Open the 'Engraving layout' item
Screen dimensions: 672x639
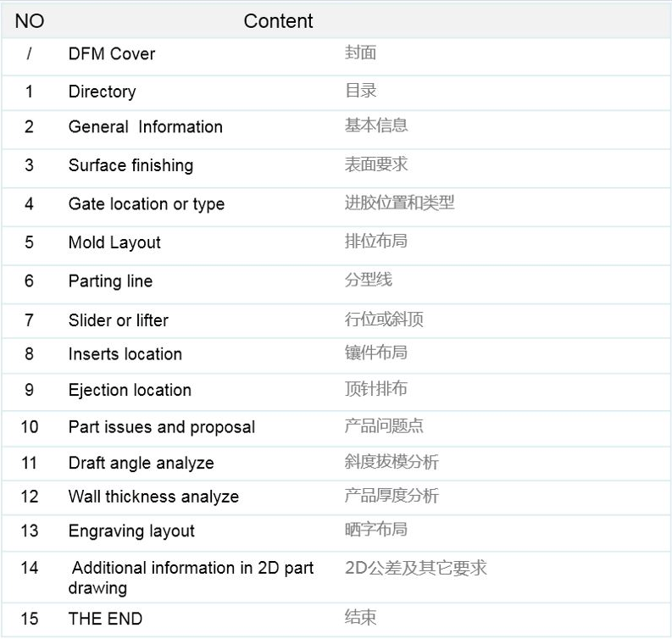tap(131, 531)
